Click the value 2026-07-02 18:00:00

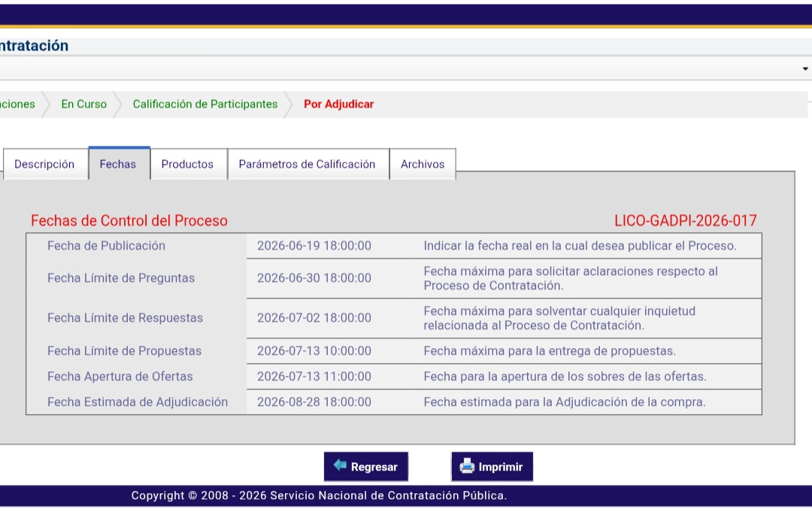(x=314, y=318)
